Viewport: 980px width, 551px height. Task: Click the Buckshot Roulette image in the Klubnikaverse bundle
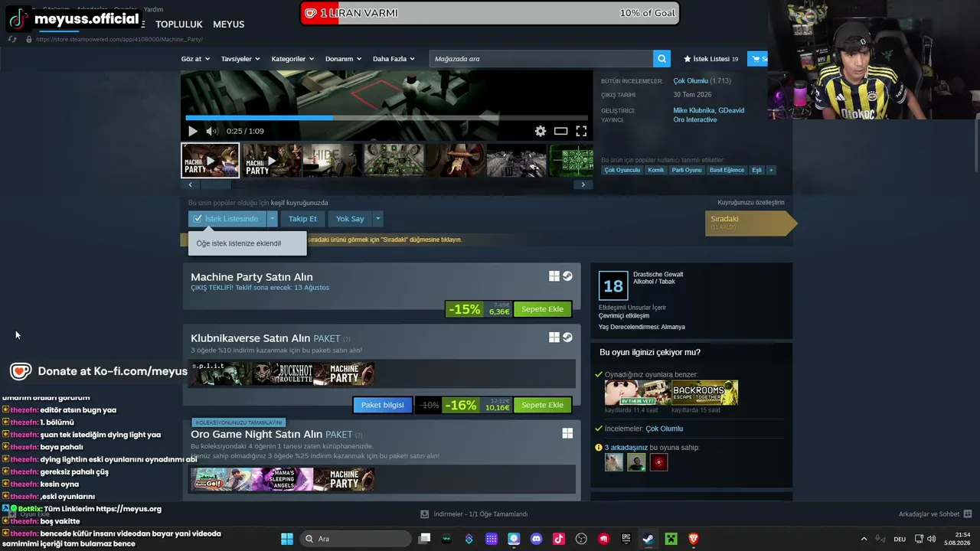tap(283, 373)
